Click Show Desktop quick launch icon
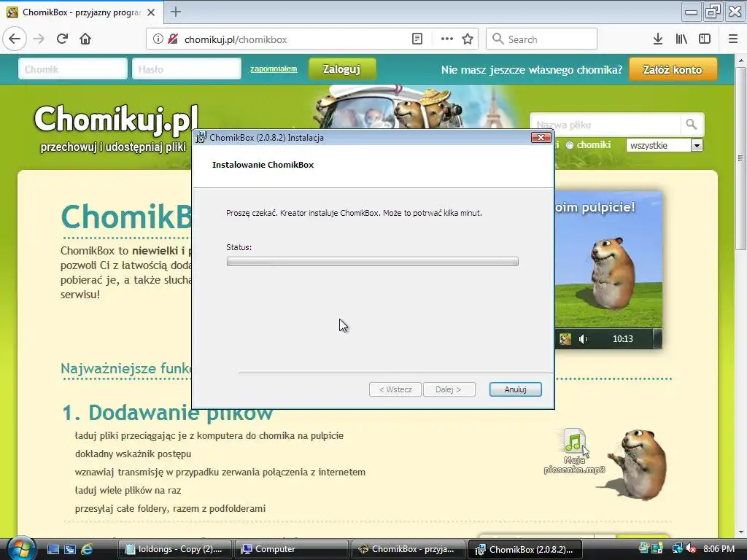 (53, 550)
